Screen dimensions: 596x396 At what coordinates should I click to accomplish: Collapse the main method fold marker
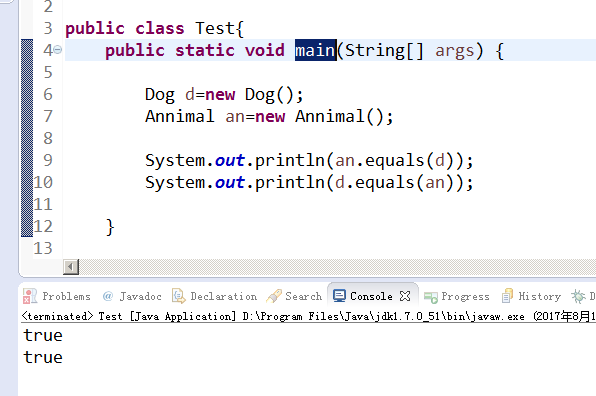(57, 50)
